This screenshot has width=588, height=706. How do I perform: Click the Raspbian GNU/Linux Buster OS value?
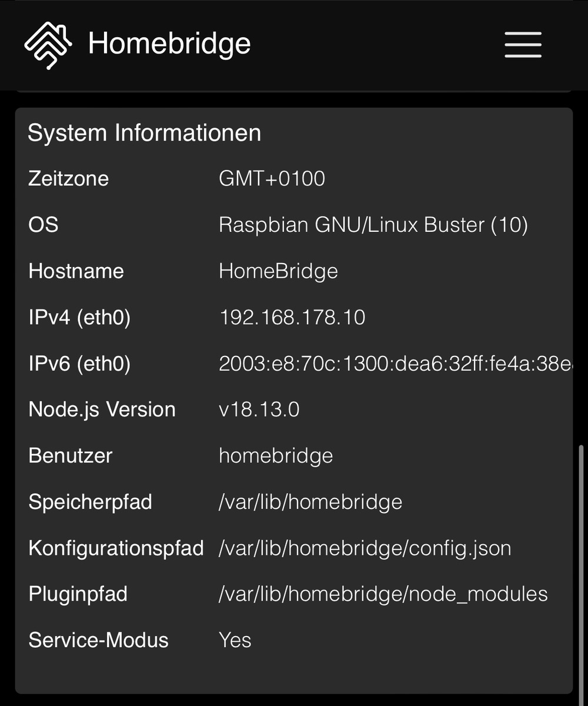[x=373, y=225]
